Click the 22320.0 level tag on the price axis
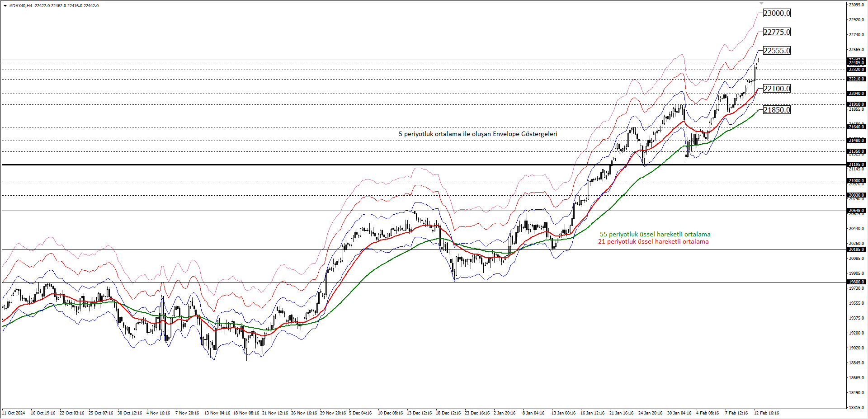This screenshot has height=419, width=868. (856, 70)
